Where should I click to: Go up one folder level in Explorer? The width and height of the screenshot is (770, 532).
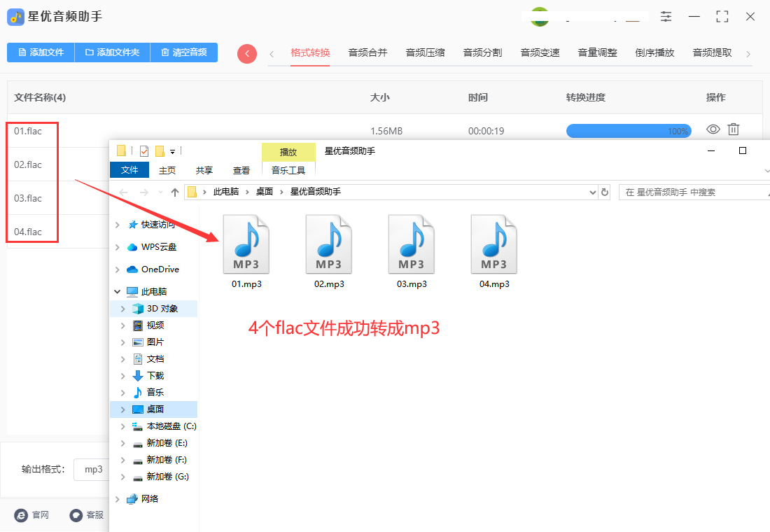click(174, 191)
